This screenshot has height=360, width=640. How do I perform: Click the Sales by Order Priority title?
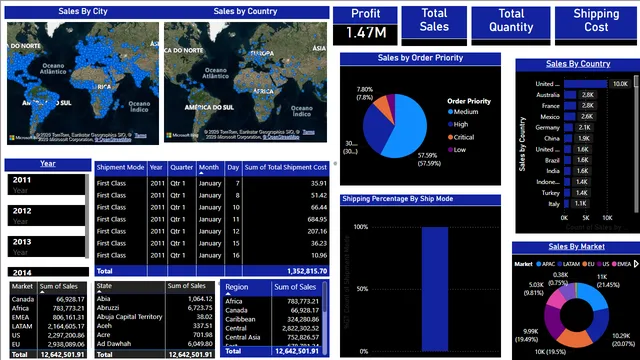point(420,58)
